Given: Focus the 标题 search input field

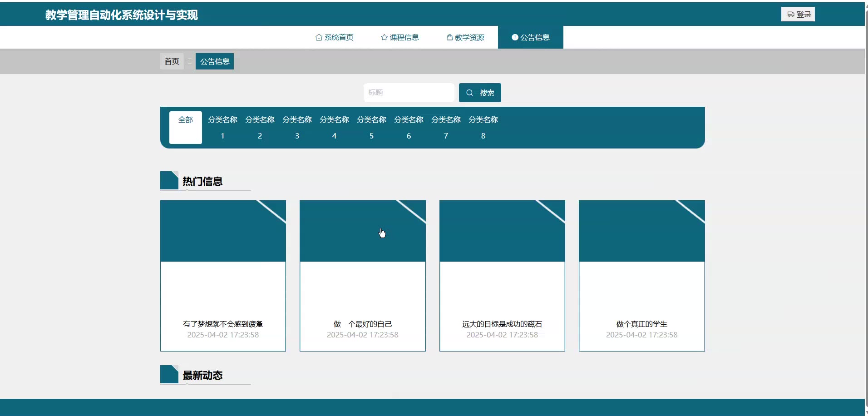Looking at the screenshot, I should [409, 93].
